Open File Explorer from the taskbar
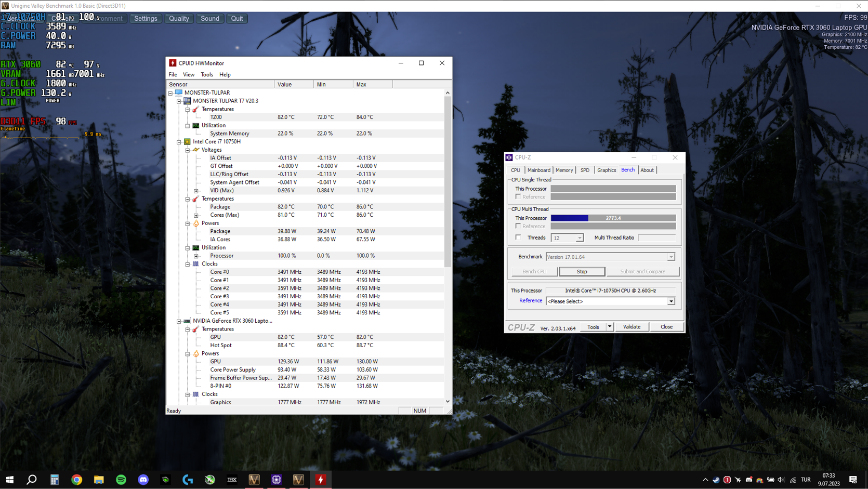The width and height of the screenshot is (868, 489). coord(99,480)
